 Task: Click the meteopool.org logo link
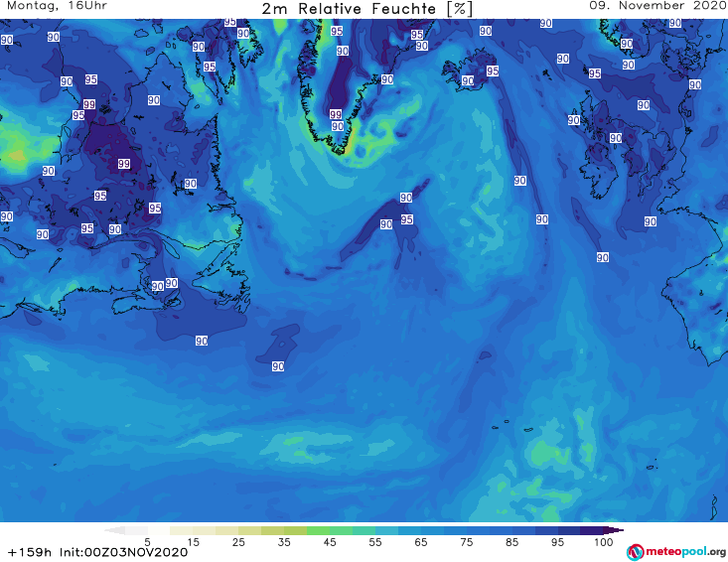pos(676,552)
